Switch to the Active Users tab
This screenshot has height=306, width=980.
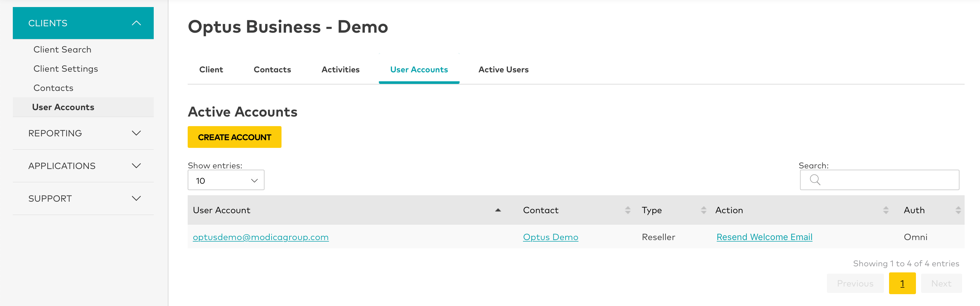click(503, 69)
